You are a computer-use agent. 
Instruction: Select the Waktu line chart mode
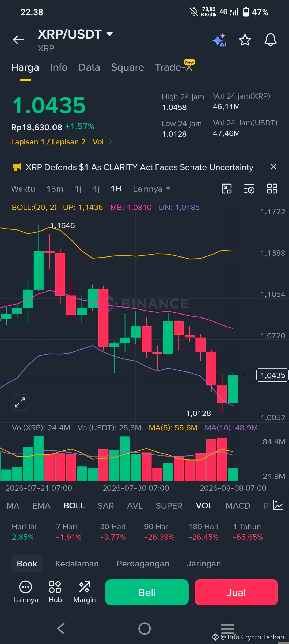coord(23,189)
